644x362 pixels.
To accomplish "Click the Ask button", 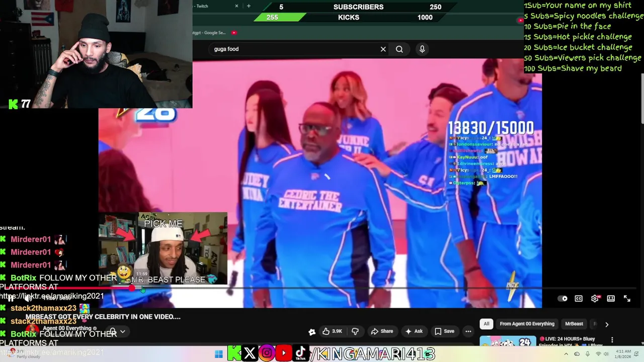I will 414,331.
